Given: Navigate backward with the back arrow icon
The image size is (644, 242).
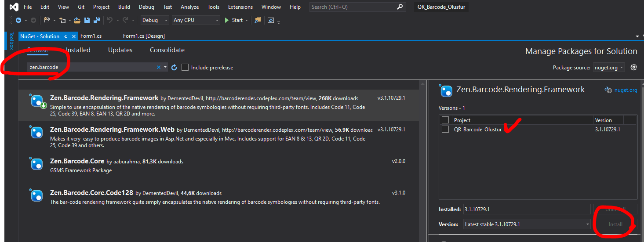Looking at the screenshot, I should tap(18, 20).
